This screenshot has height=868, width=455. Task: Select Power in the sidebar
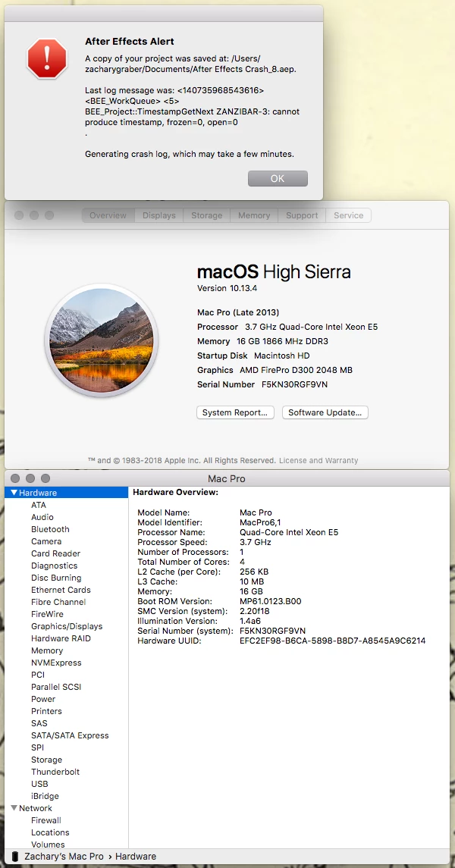coord(43,699)
